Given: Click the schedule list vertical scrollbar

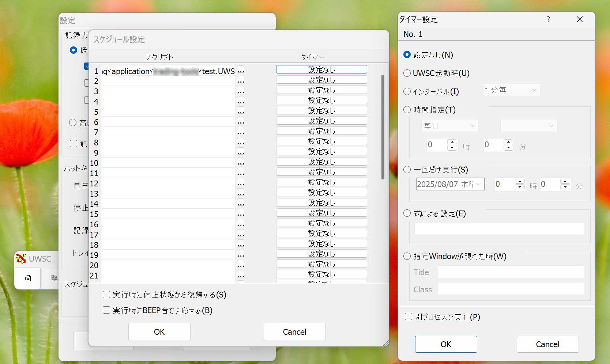Looking at the screenshot, I should [383, 127].
